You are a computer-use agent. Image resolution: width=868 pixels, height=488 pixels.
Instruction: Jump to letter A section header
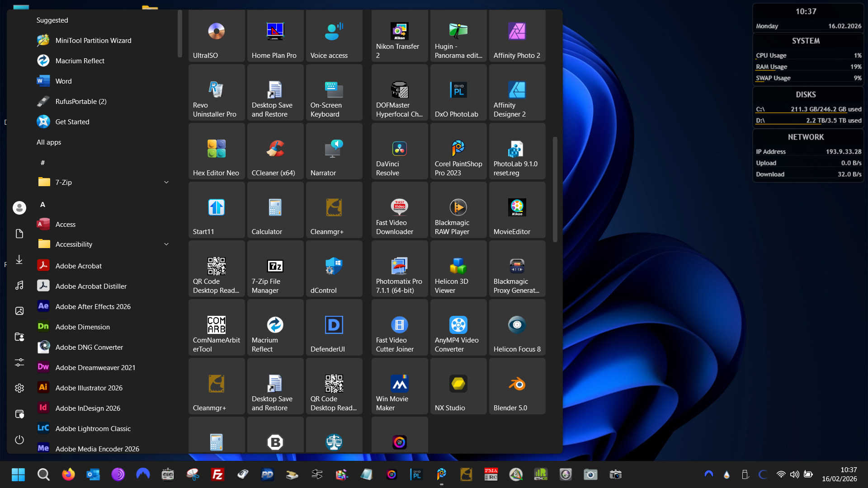pyautogui.click(x=42, y=205)
